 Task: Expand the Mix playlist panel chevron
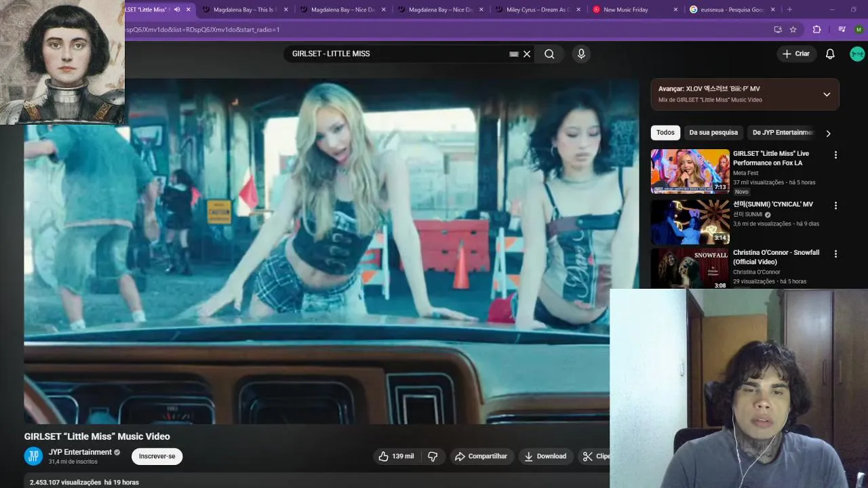coord(827,94)
